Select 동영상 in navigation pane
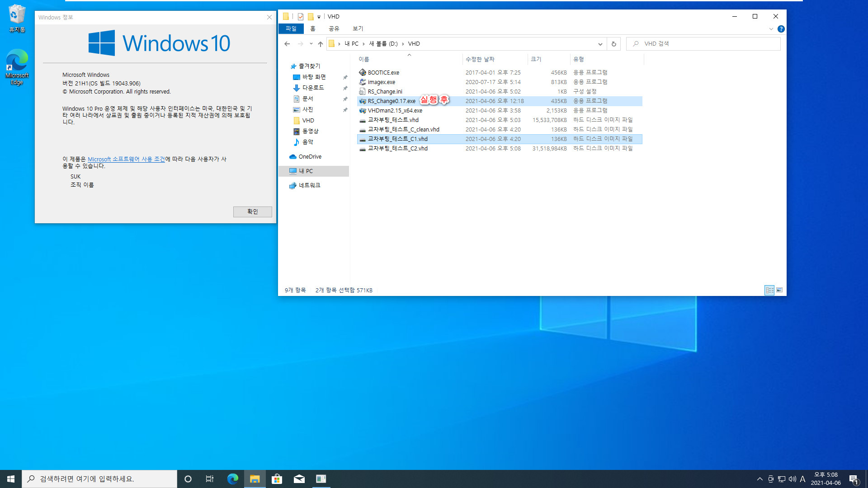Viewport: 868px width, 488px height. pyautogui.click(x=310, y=131)
